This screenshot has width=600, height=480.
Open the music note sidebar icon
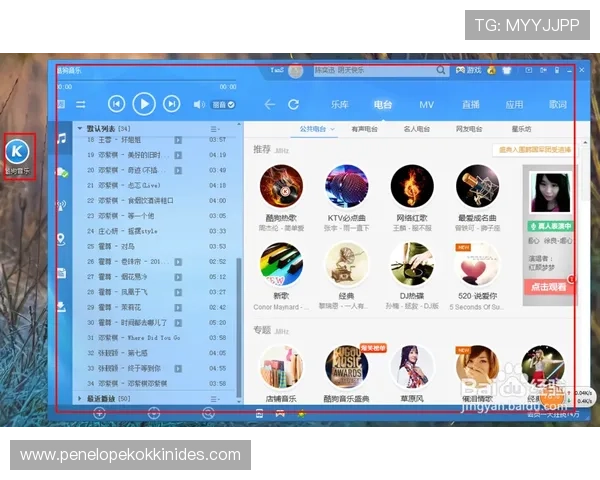61,137
